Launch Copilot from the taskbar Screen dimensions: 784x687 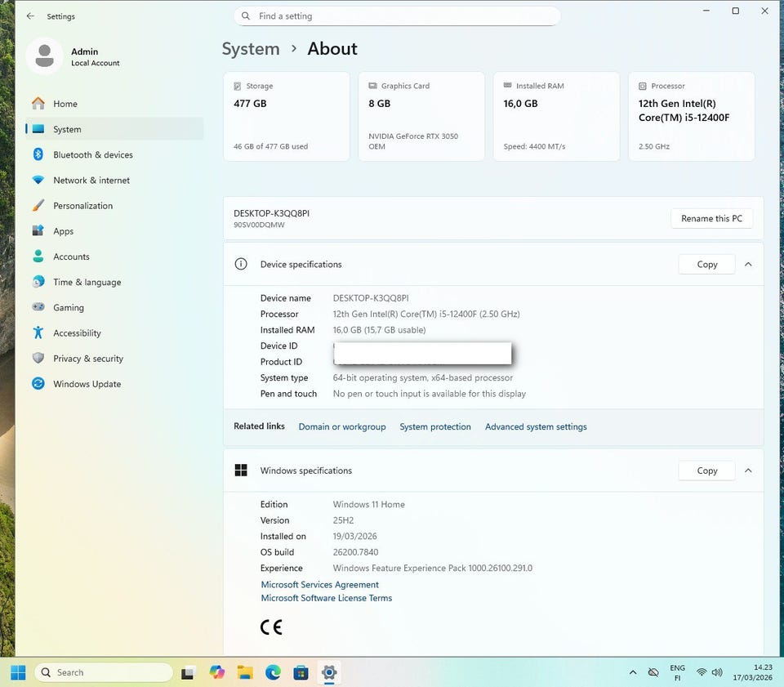[217, 672]
